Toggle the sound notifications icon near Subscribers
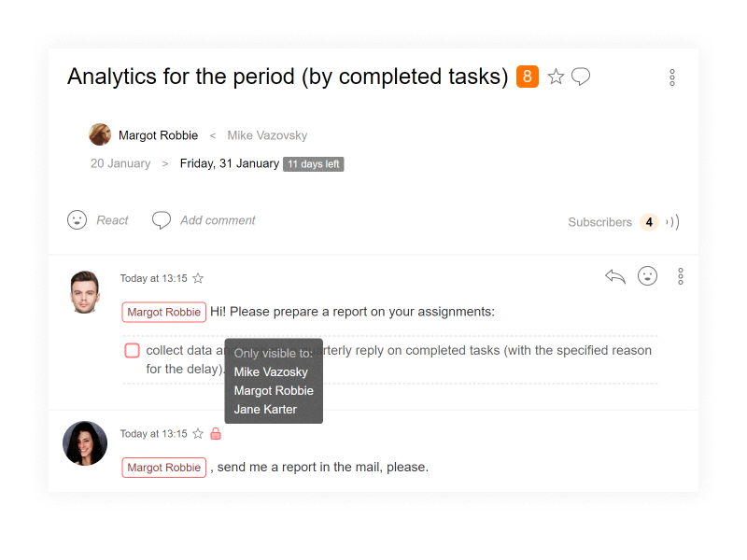 click(x=672, y=222)
